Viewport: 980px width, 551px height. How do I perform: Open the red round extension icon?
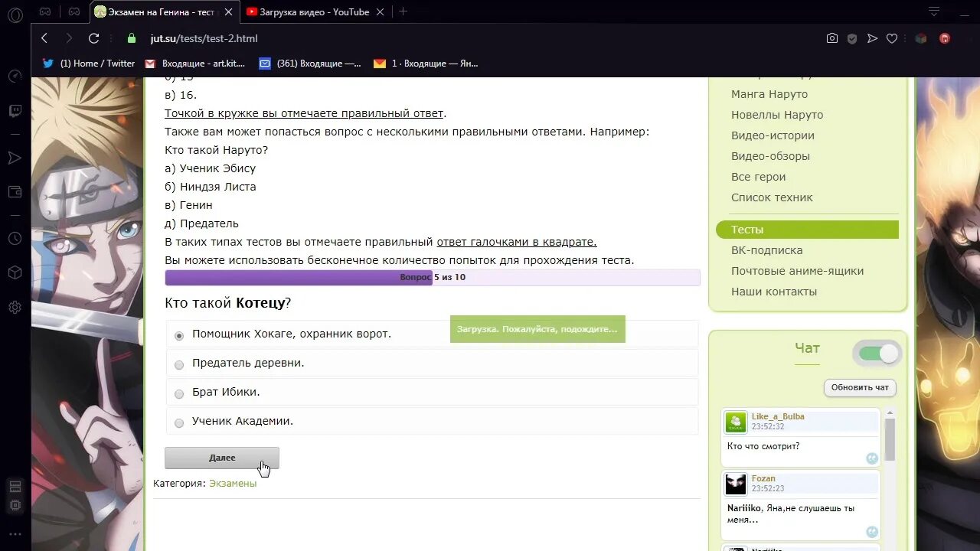coord(945,38)
